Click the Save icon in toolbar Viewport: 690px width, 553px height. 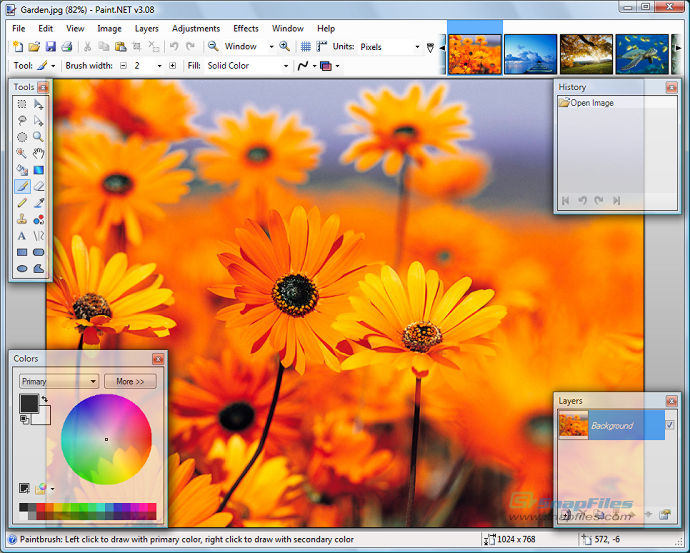[50, 46]
